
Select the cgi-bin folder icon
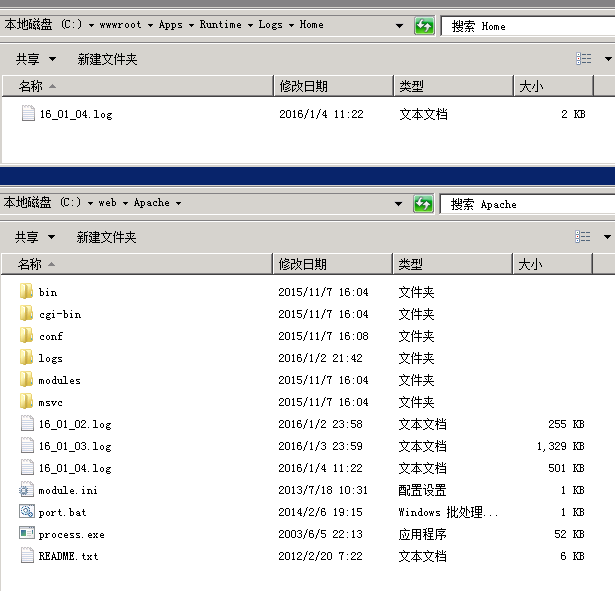tap(27, 314)
